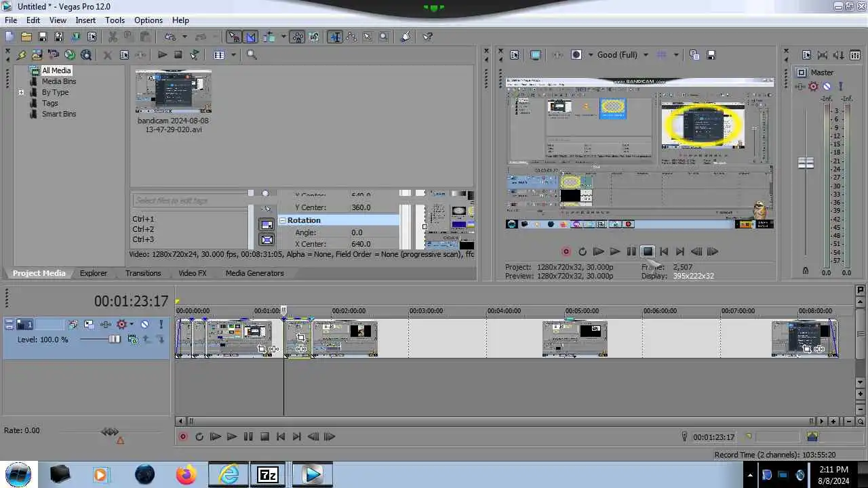
Task: Solo track 1 using the exclamation button
Action: [x=161, y=324]
